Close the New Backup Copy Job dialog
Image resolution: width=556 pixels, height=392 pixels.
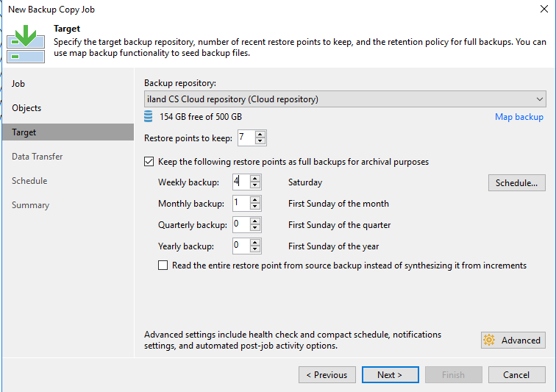[x=541, y=10]
